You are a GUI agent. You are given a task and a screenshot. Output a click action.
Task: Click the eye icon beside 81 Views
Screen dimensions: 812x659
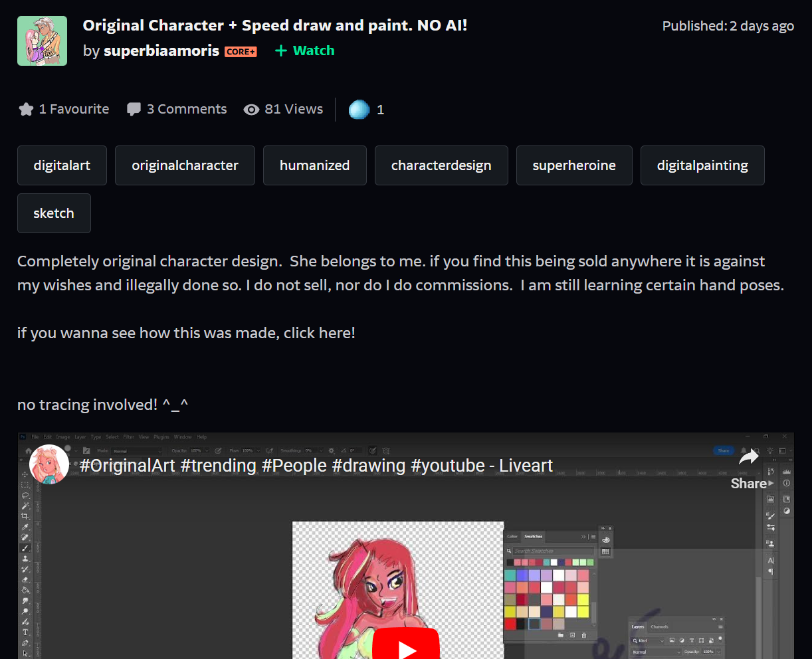[x=251, y=110]
